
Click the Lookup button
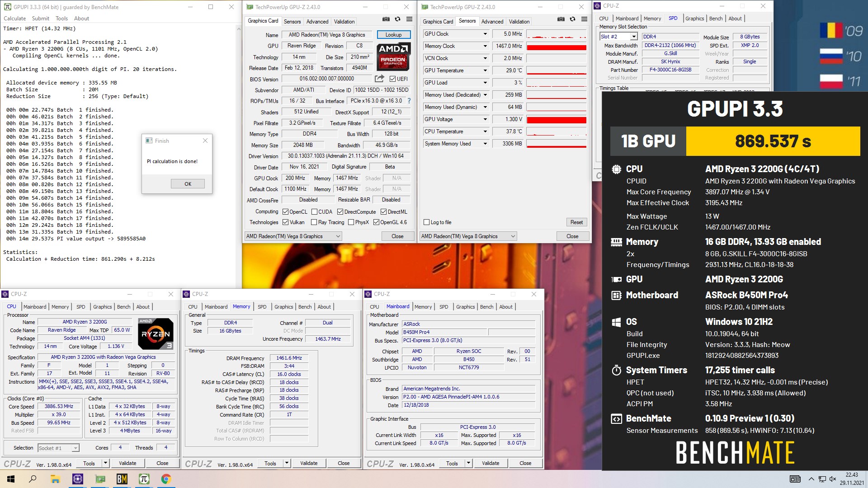point(393,35)
